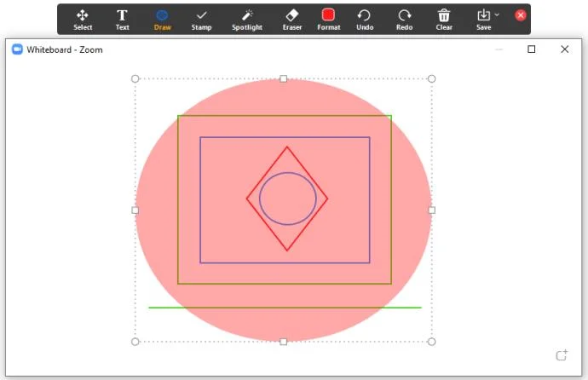Viewport: 588px width, 380px height.
Task: Redo the previous action
Action: pos(404,20)
